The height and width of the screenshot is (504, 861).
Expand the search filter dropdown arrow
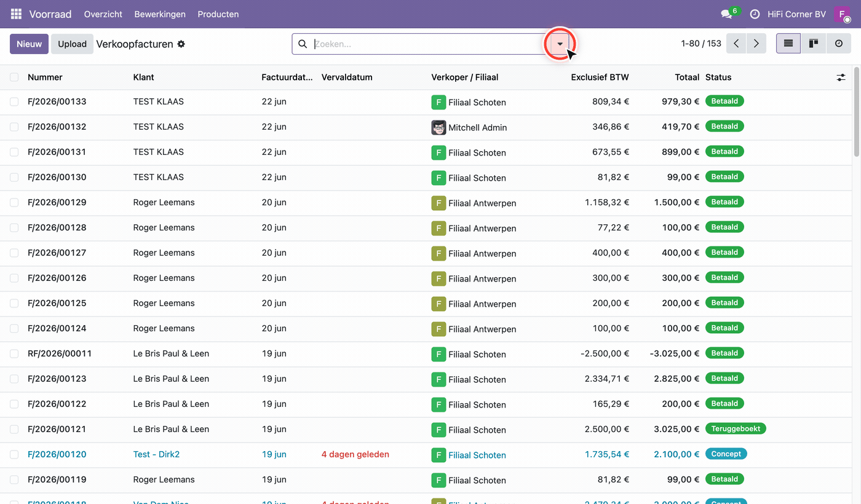[560, 44]
